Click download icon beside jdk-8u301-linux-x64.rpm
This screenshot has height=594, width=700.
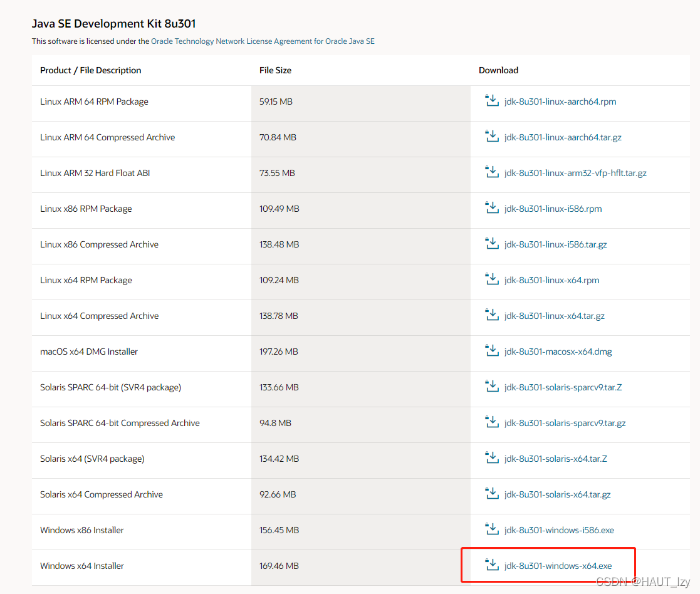(492, 279)
